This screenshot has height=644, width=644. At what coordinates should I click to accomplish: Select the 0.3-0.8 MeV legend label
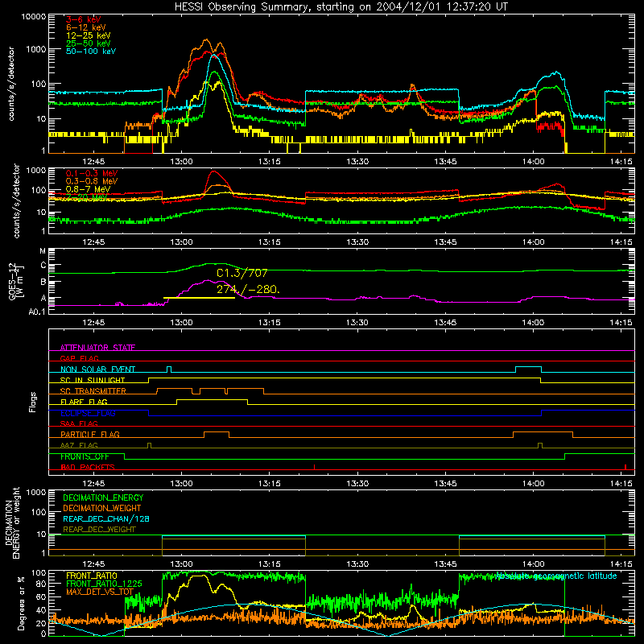(x=92, y=181)
